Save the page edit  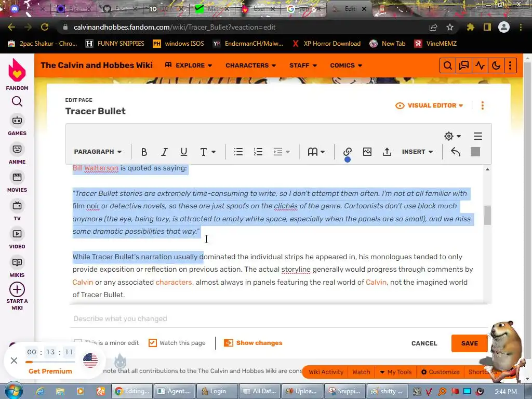469,343
